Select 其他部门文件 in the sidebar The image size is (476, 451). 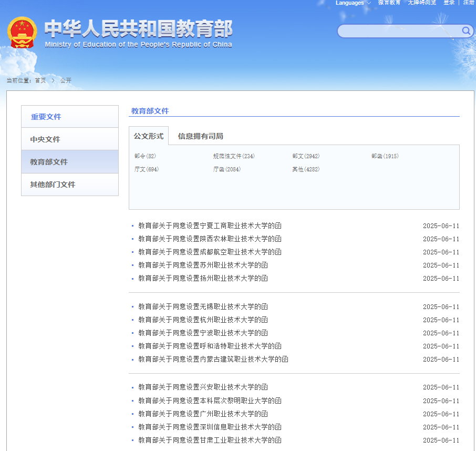coord(70,184)
